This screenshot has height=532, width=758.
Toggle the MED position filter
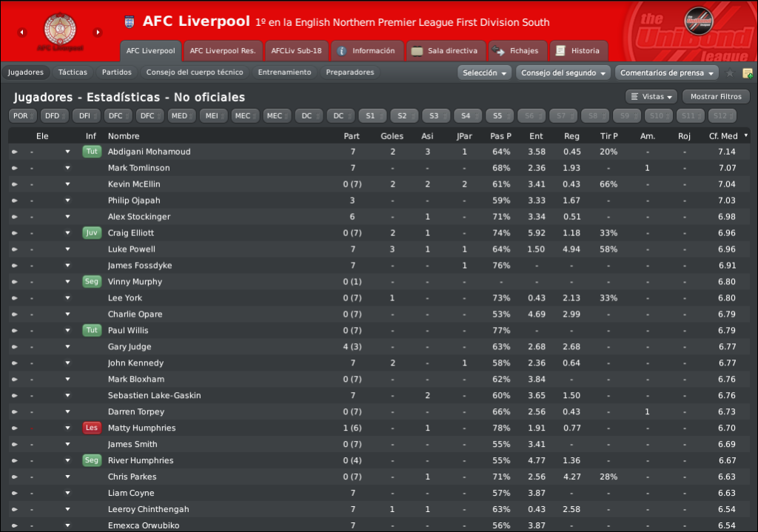[x=178, y=115]
